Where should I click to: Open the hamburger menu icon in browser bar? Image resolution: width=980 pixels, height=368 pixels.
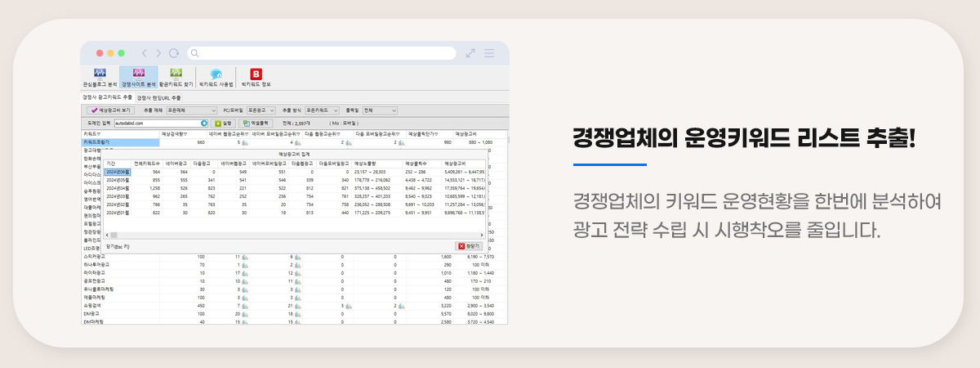(x=489, y=53)
